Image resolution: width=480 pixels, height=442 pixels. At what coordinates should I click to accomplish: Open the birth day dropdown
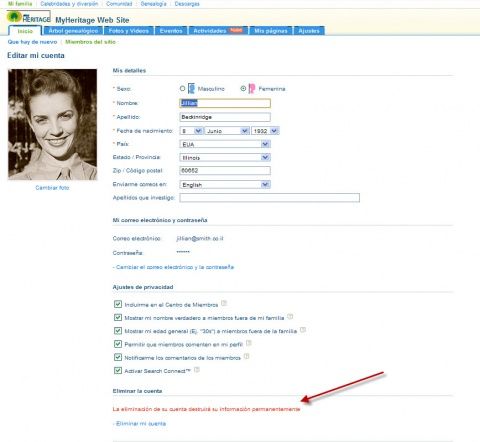pyautogui.click(x=191, y=131)
